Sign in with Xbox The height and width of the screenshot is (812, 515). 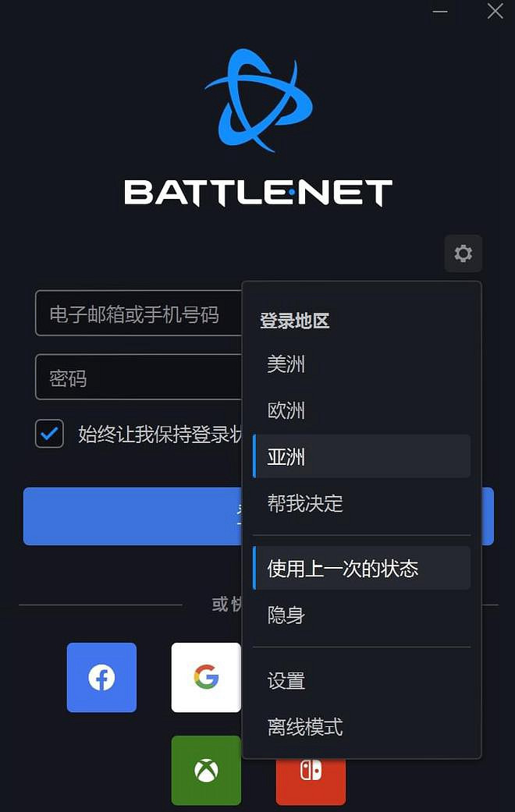click(x=206, y=771)
